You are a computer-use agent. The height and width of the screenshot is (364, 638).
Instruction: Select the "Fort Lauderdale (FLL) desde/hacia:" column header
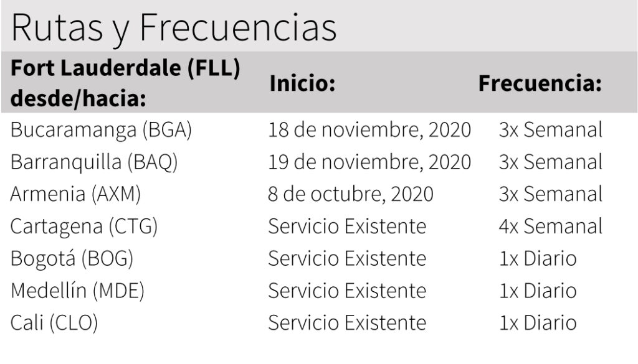pyautogui.click(x=125, y=83)
